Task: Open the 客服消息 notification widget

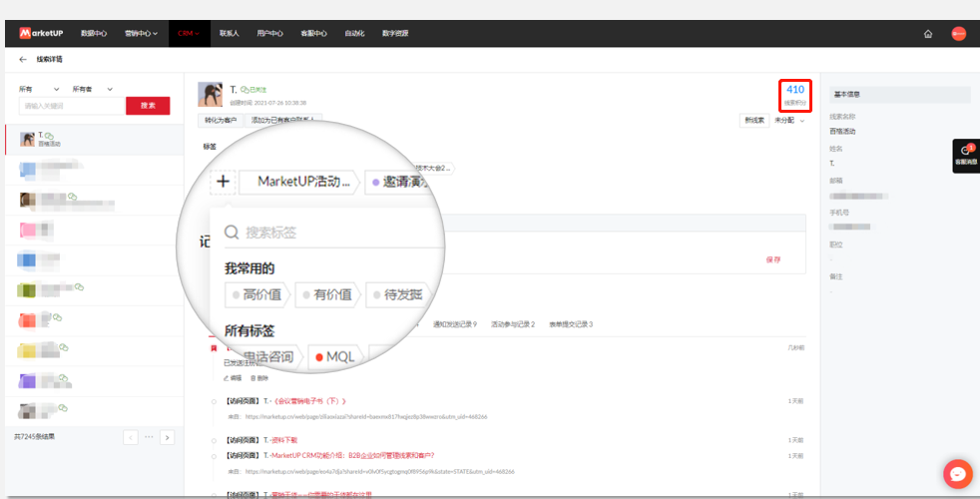Action: click(x=965, y=156)
